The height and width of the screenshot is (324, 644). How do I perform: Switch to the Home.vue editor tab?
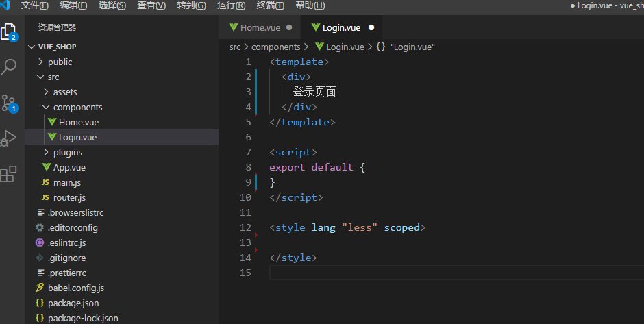pos(260,27)
